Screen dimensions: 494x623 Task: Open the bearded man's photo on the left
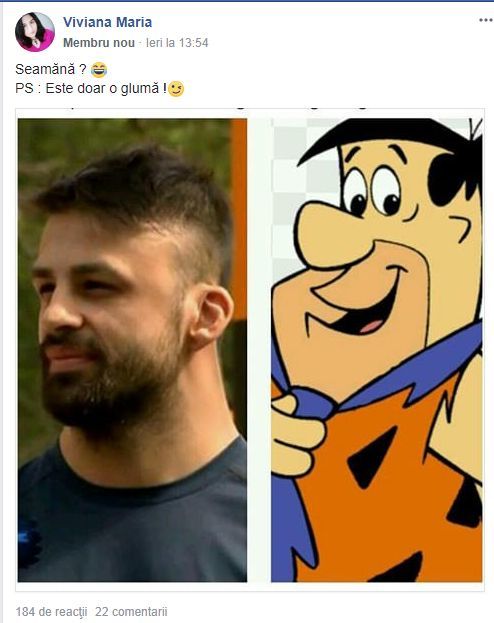132,350
